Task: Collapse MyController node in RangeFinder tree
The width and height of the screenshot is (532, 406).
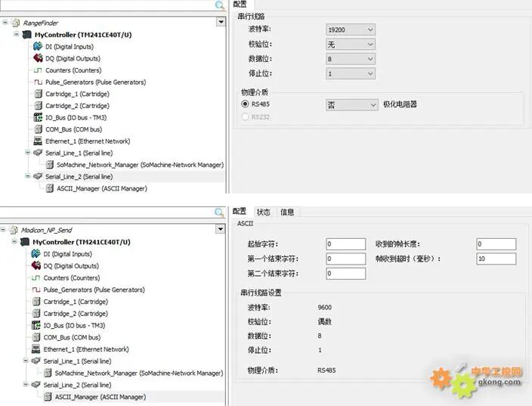Action: tap(17, 34)
